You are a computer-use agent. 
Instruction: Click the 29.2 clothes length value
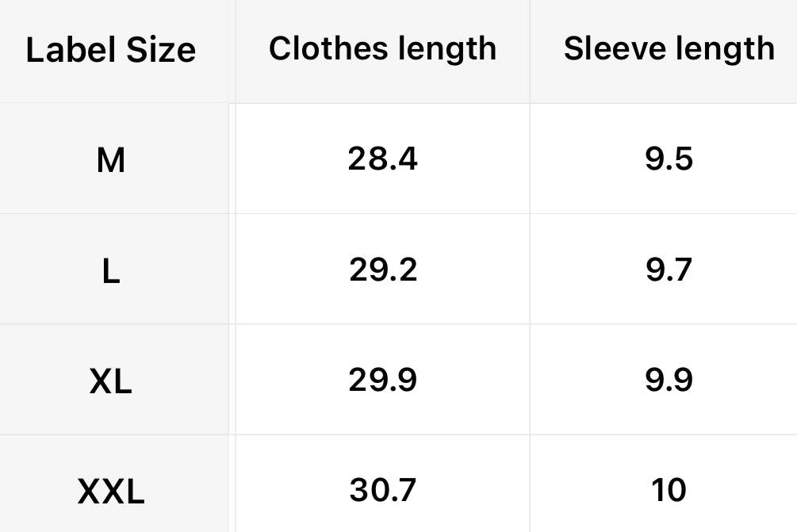(382, 270)
